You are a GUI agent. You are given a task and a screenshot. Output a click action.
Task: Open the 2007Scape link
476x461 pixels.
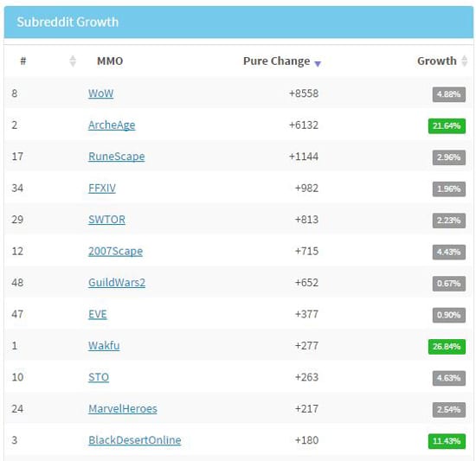115,251
